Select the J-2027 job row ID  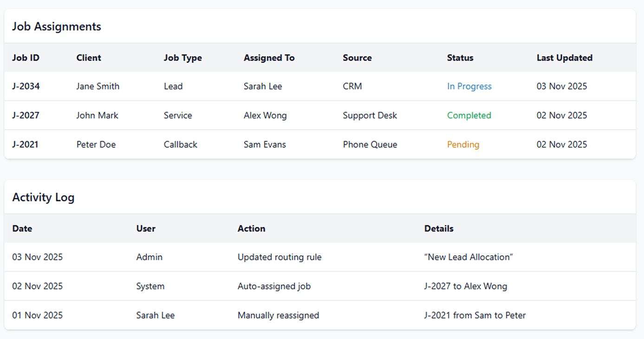(x=26, y=116)
